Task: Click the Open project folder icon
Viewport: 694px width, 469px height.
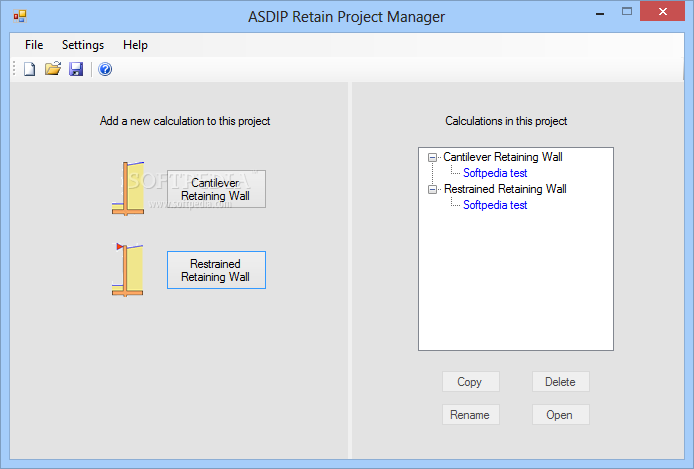Action: (53, 69)
